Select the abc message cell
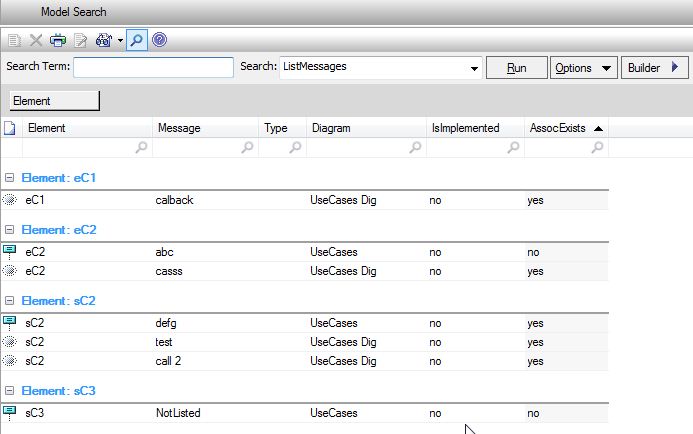The height and width of the screenshot is (434, 693). tap(164, 252)
